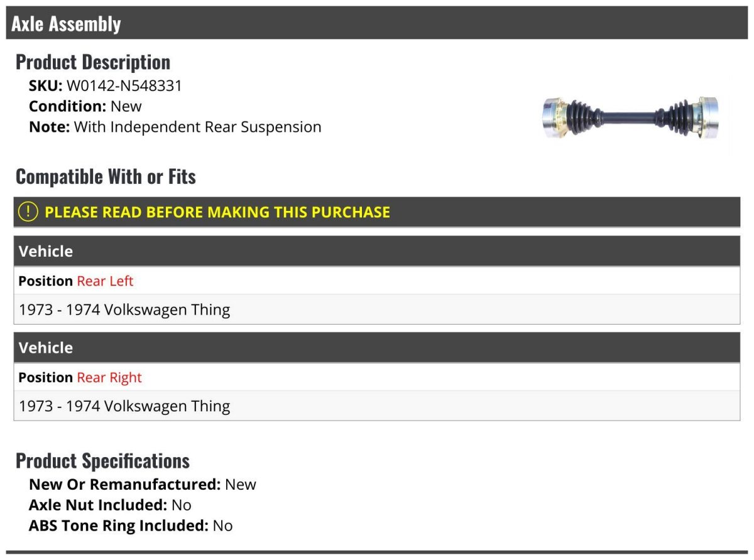Click the first 1973 - 1974 Volkswagen Thing row

(377, 310)
